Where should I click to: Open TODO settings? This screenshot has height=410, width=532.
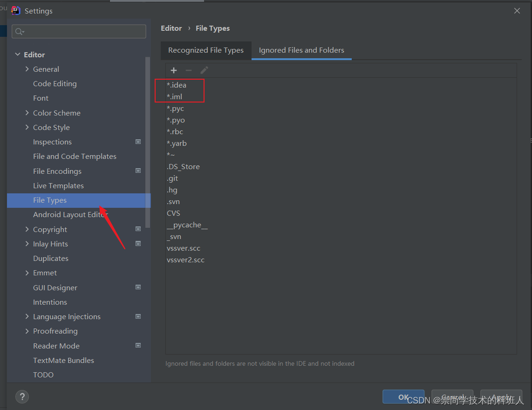tap(43, 375)
